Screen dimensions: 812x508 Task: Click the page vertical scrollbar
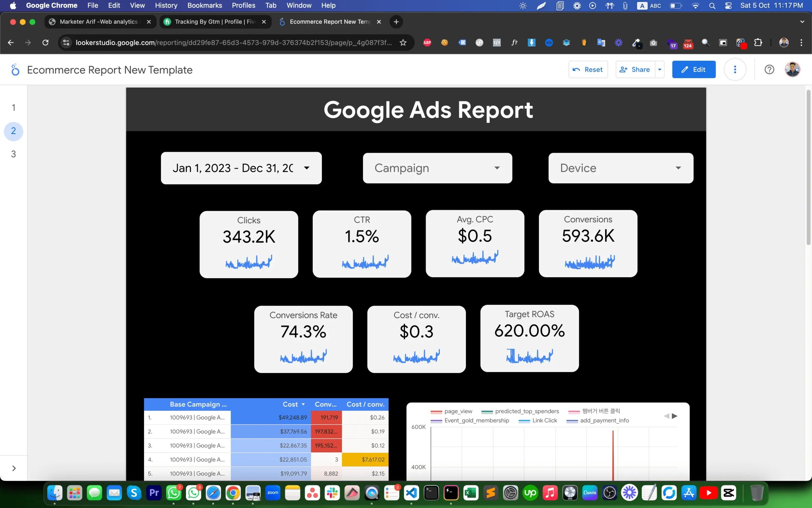pos(808,168)
